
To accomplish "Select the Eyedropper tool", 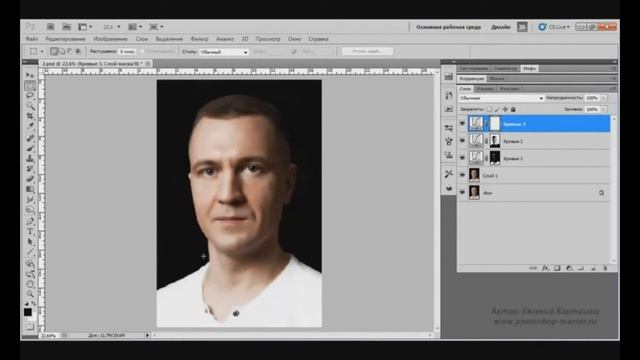I will point(30,127).
